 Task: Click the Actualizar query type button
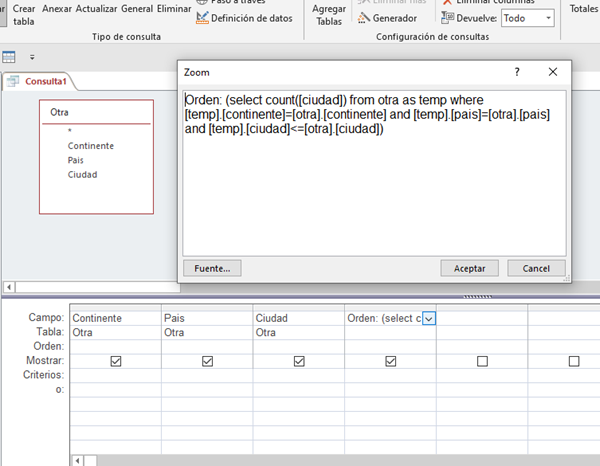point(97,8)
